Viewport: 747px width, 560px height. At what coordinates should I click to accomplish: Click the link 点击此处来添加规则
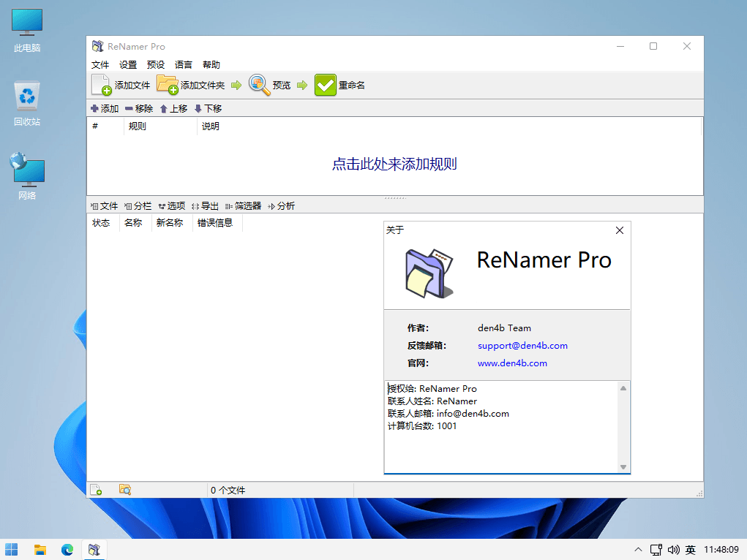(x=394, y=164)
